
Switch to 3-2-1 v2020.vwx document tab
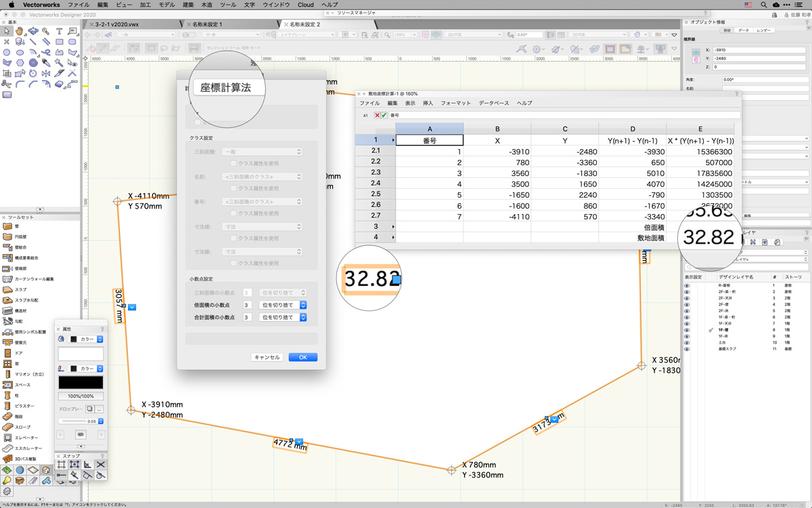(x=117, y=24)
